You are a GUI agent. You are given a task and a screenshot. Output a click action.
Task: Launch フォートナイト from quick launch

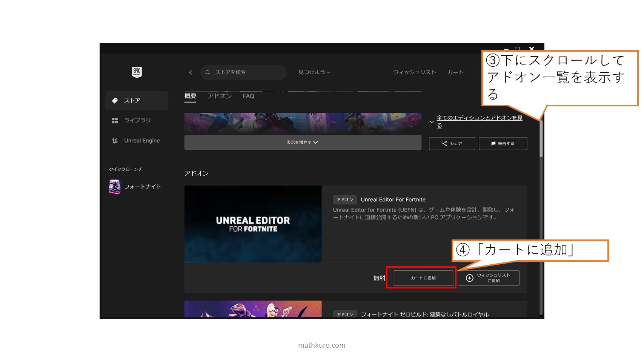pyautogui.click(x=135, y=187)
